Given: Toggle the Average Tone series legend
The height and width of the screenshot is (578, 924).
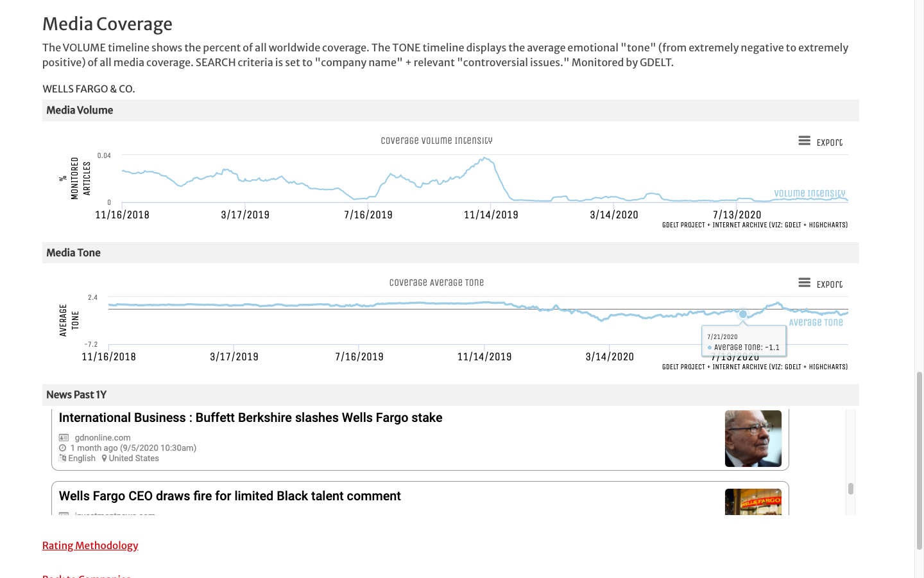Looking at the screenshot, I should coord(816,322).
